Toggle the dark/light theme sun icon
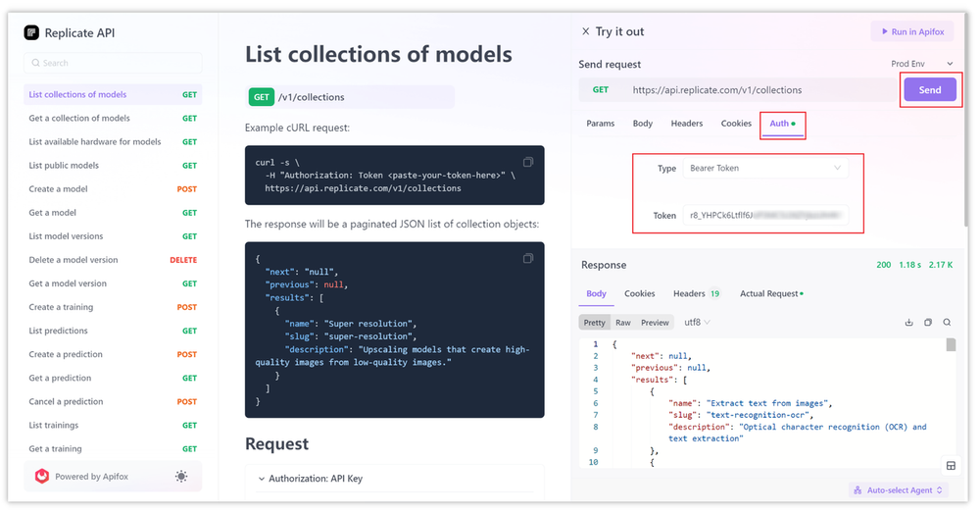This screenshot has width=980, height=513. [181, 476]
